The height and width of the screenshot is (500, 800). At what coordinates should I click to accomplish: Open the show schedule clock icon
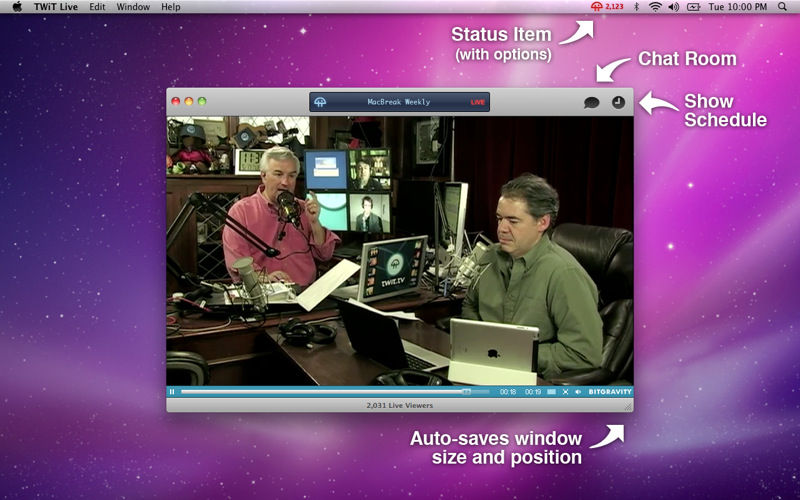(x=618, y=102)
